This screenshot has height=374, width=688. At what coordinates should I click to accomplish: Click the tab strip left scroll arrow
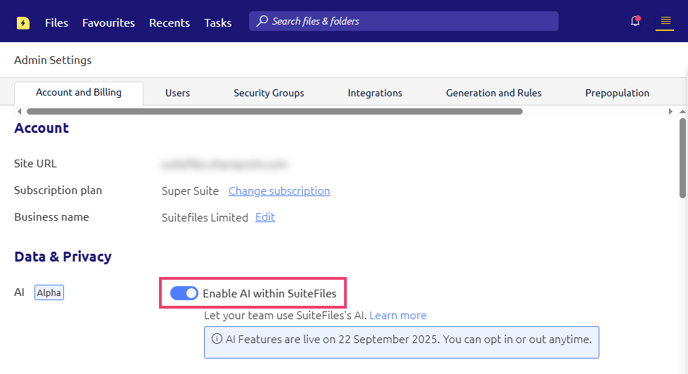[x=19, y=111]
